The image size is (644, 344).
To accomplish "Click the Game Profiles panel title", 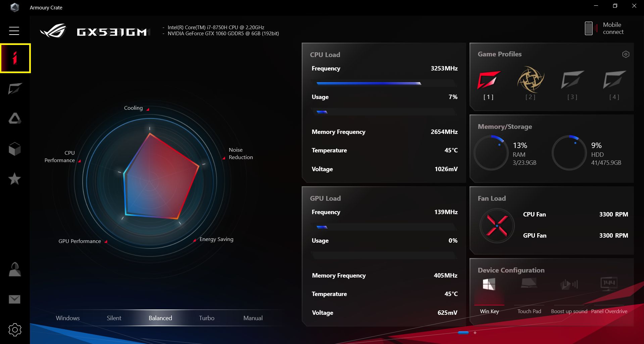I will [500, 54].
